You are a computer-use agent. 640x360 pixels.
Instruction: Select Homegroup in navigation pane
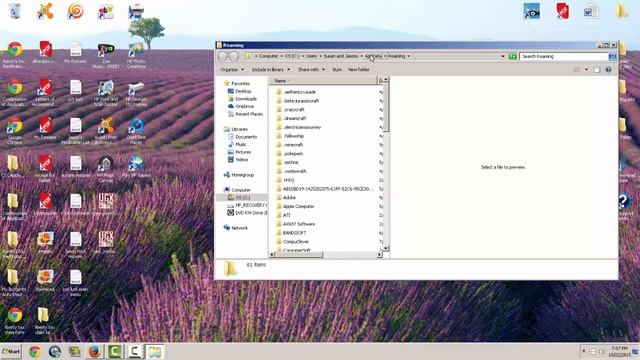pos(242,175)
